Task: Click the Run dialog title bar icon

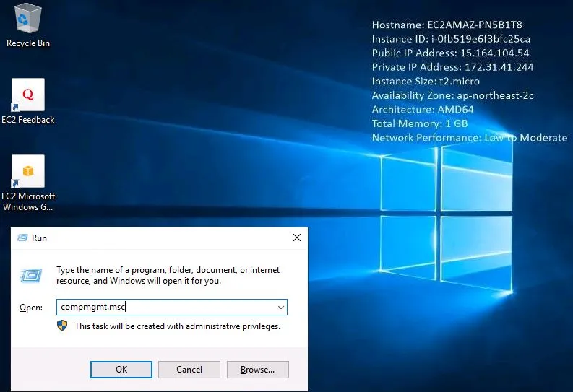Action: click(x=22, y=238)
